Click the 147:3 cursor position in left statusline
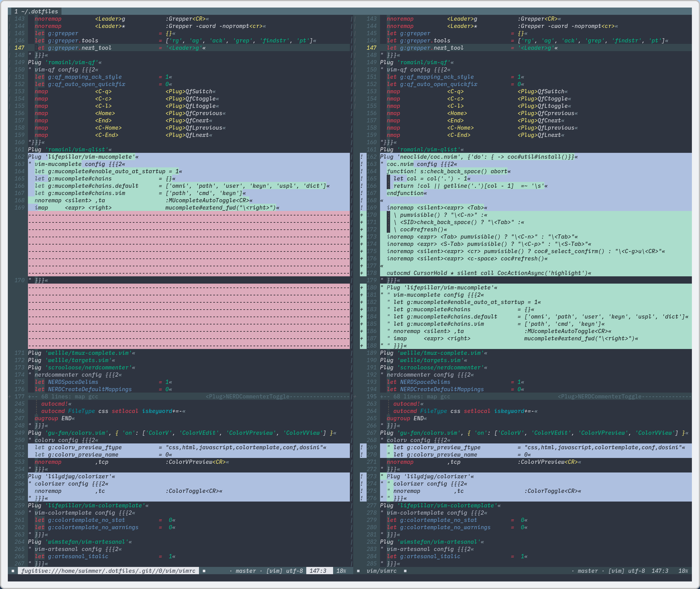 [x=318, y=571]
